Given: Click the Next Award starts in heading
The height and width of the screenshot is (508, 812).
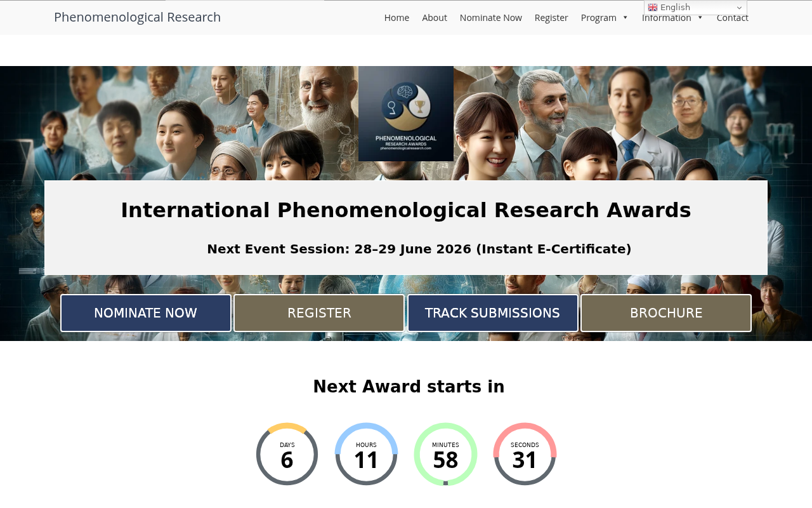Looking at the screenshot, I should pos(409,387).
